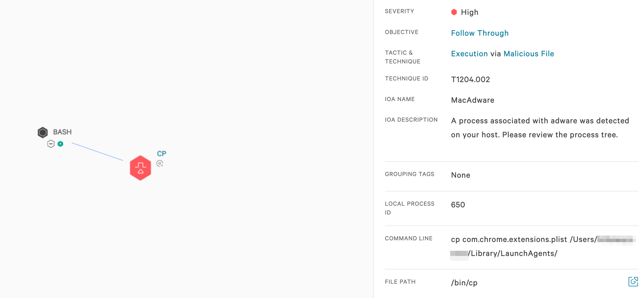
Task: Click the /bin/cp file path value
Action: [x=464, y=283]
